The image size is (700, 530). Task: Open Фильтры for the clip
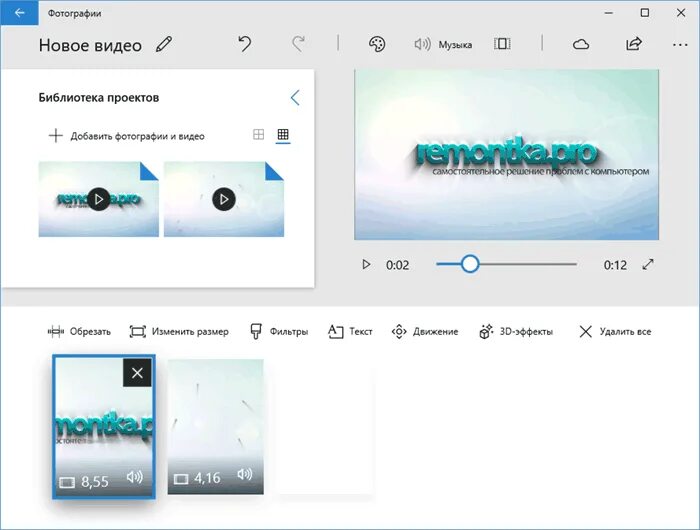click(279, 332)
